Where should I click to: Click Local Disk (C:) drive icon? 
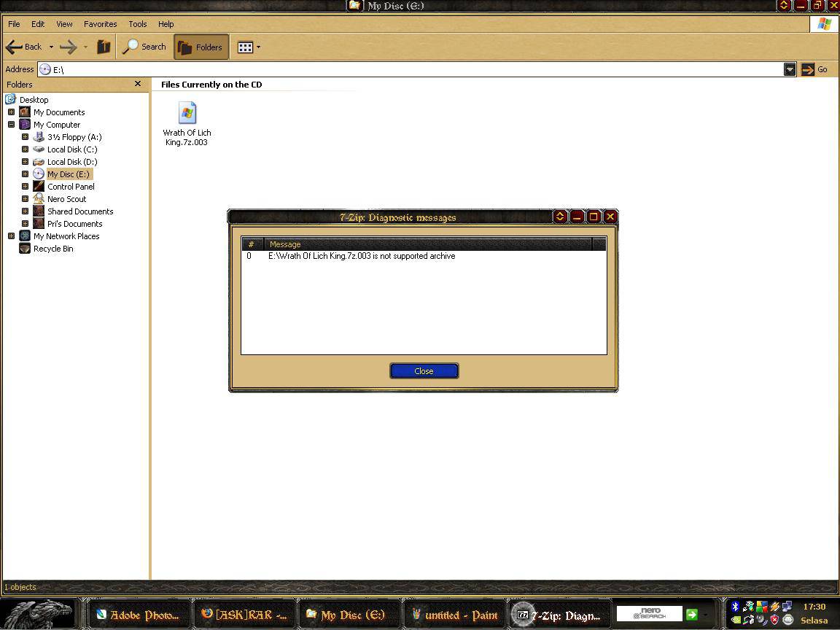[x=39, y=149]
